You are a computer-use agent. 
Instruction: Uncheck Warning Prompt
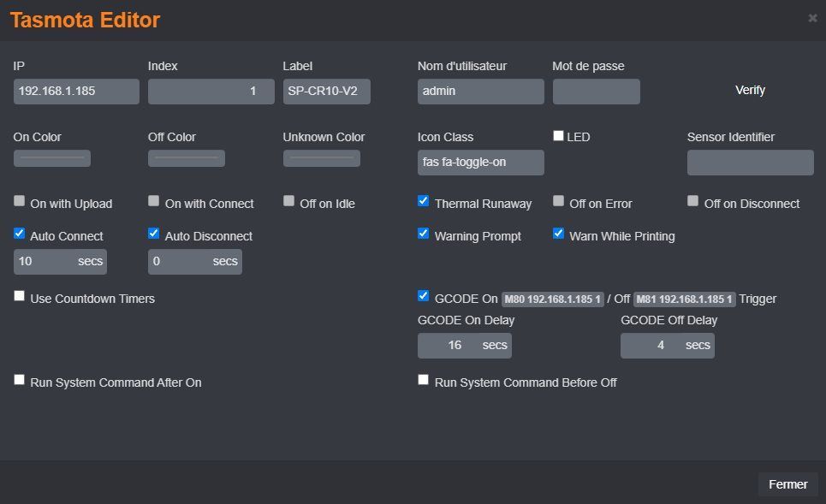tap(423, 234)
